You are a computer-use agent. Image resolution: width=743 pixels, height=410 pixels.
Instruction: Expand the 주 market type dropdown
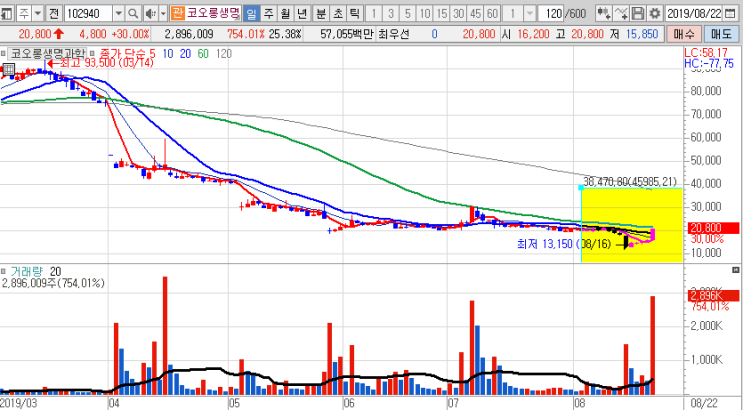[38, 13]
